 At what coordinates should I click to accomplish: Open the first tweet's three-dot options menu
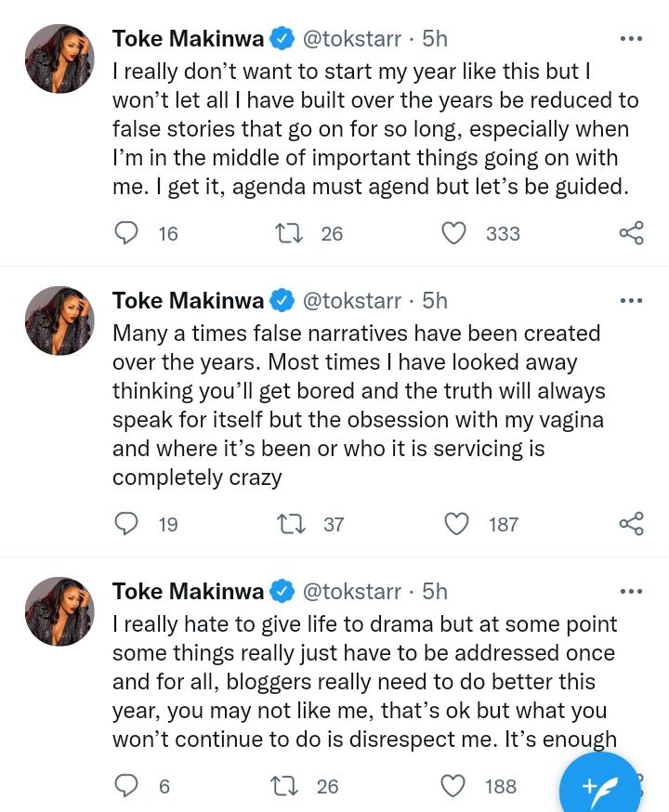tap(631, 38)
